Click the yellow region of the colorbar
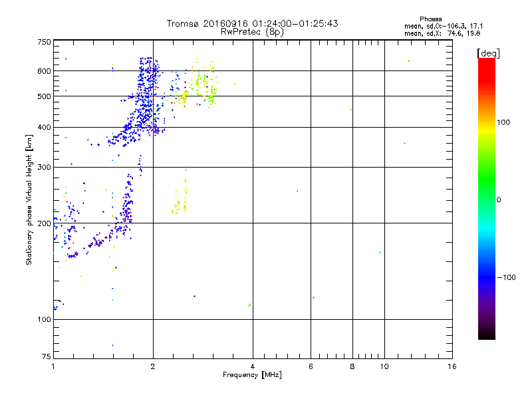532x399 pixels. (487, 130)
